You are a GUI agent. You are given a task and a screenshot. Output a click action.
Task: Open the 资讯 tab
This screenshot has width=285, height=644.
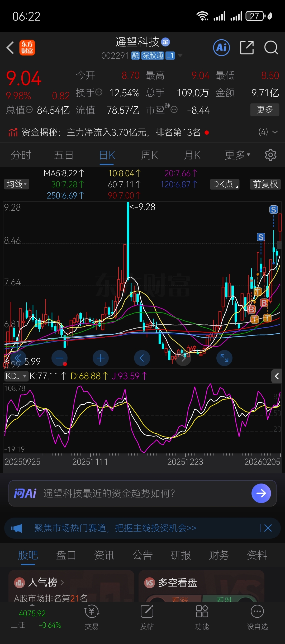(104, 555)
